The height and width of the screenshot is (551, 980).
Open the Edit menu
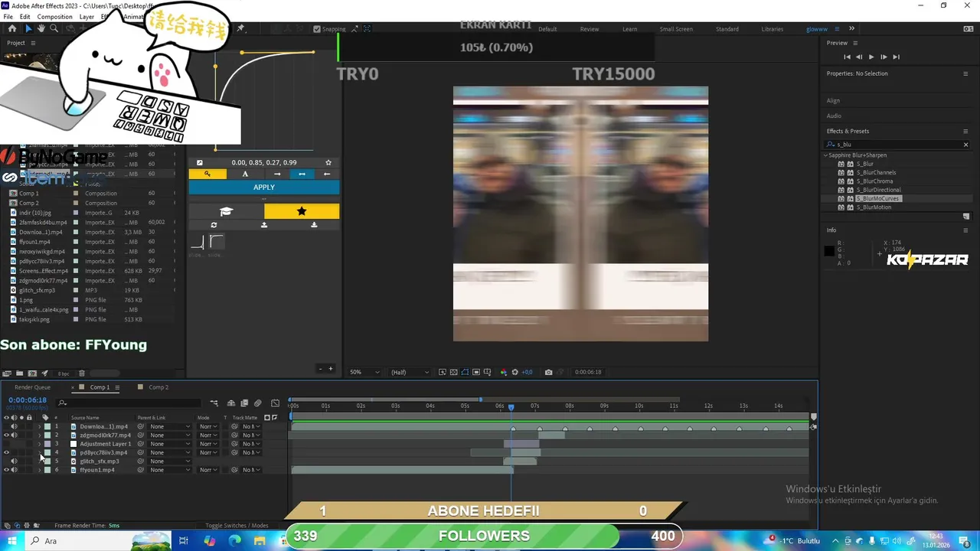click(25, 17)
